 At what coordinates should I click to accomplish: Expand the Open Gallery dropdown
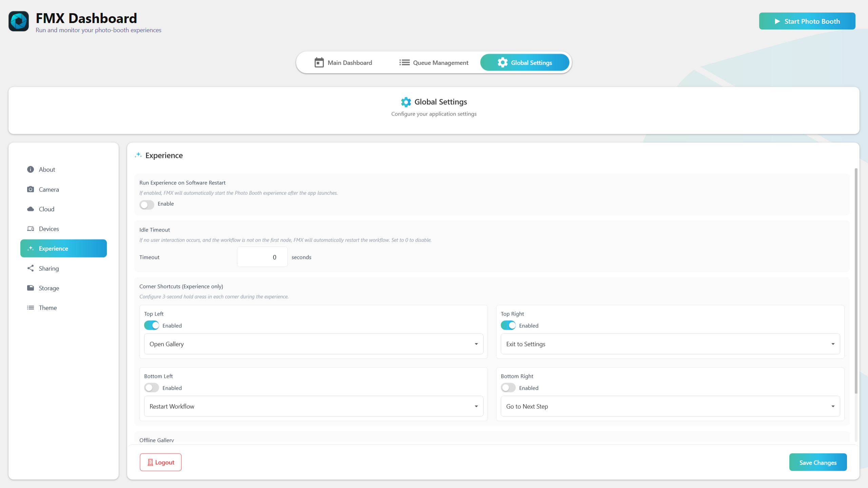[x=313, y=344]
